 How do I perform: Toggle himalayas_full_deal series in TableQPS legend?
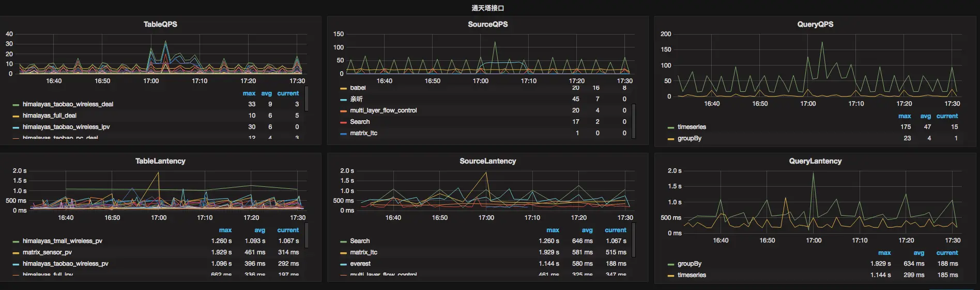[x=49, y=116]
